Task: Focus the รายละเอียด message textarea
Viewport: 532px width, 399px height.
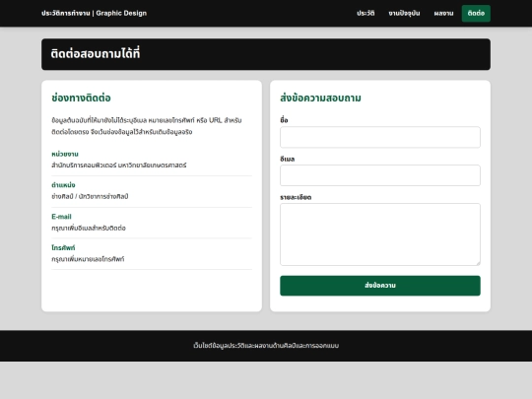Action: pos(380,234)
